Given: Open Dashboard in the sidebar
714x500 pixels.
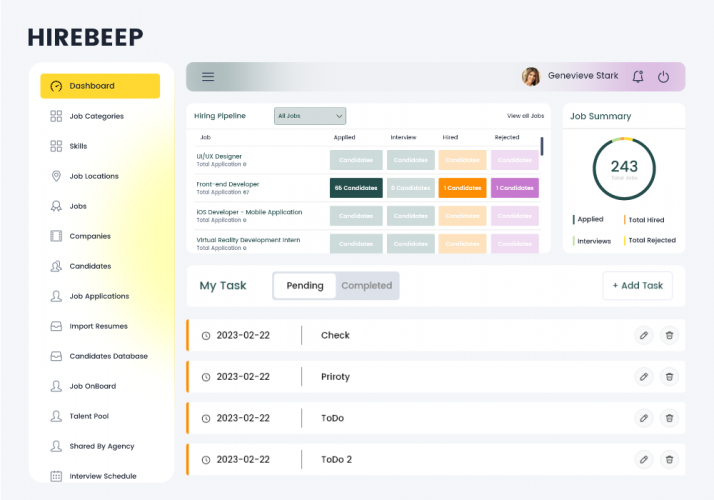Looking at the screenshot, I should [x=100, y=86].
